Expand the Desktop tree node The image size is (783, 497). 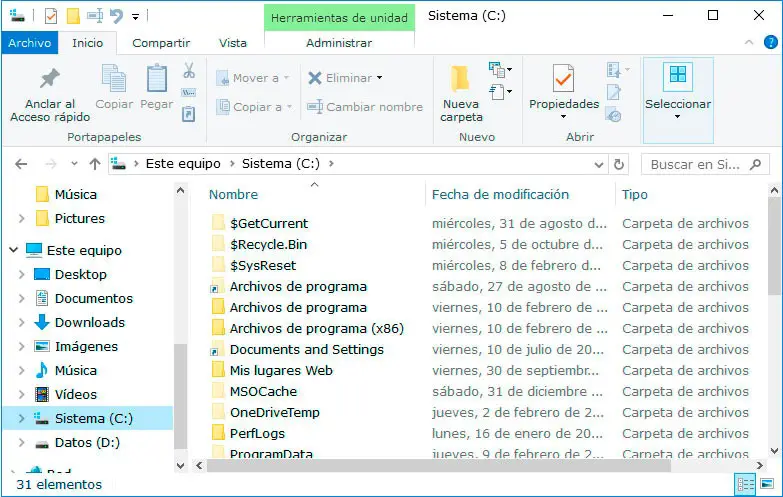point(21,274)
